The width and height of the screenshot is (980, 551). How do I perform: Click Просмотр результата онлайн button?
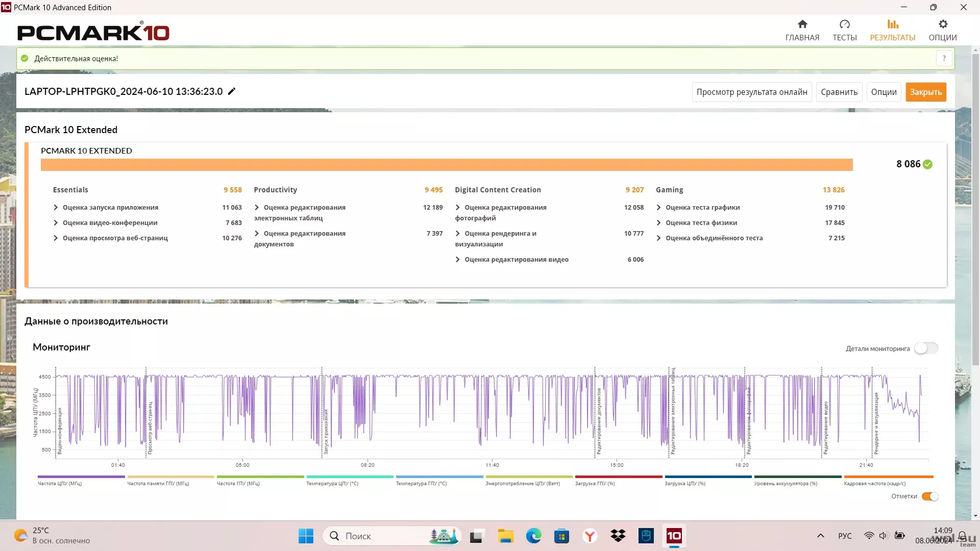(x=752, y=92)
